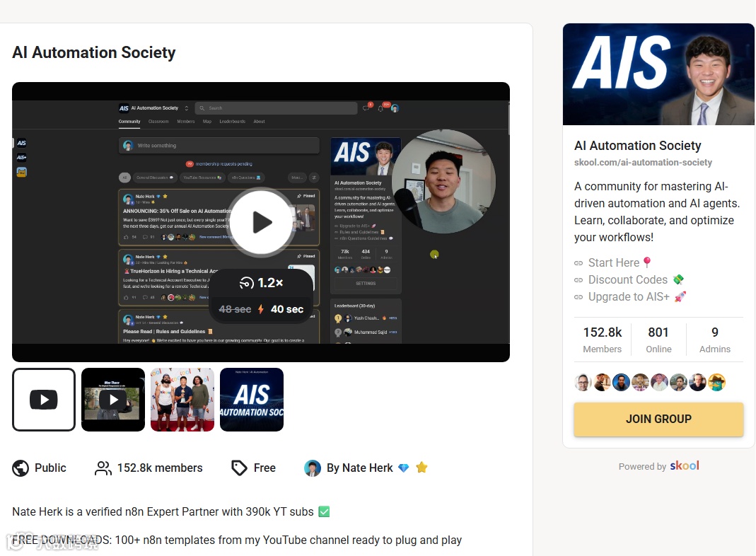Screen dimensions: 756x556
Task: Open the Discount Codes link
Action: (x=629, y=279)
